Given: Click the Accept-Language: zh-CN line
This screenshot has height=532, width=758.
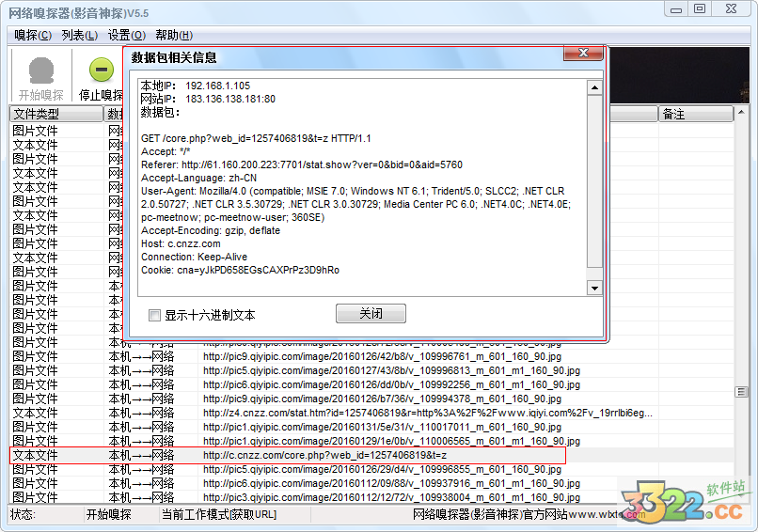Looking at the screenshot, I should pos(198,178).
